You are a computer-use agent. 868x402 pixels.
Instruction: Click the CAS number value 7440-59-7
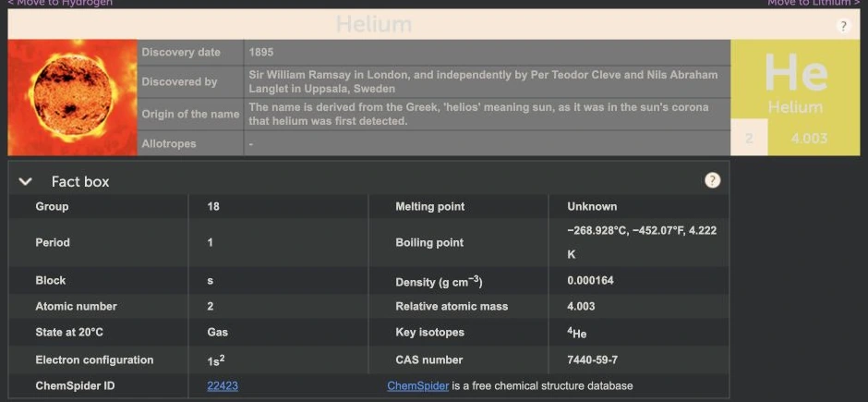tap(592, 359)
